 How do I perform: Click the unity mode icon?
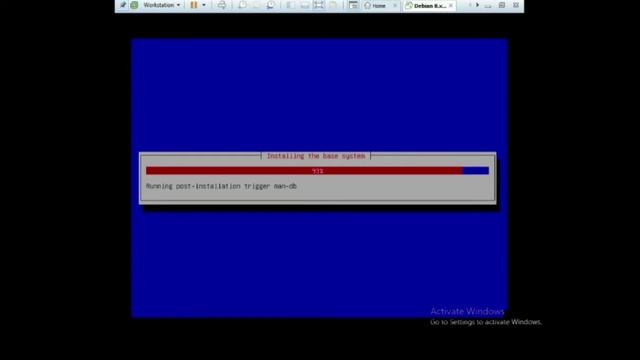tap(333, 5)
